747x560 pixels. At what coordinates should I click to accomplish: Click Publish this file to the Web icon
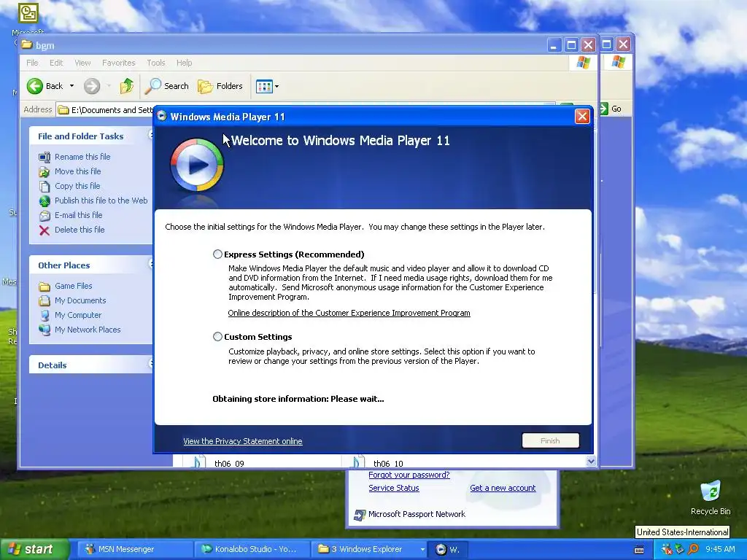(x=44, y=201)
